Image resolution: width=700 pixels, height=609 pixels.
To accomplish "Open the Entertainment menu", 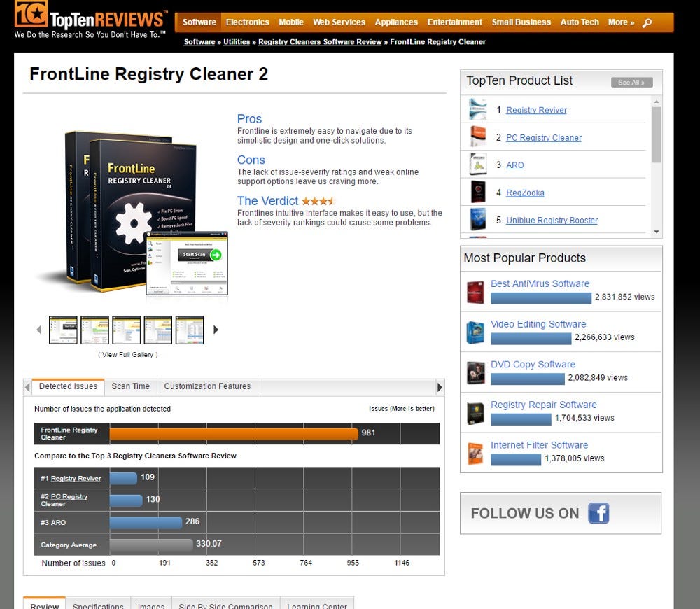I will pos(455,22).
